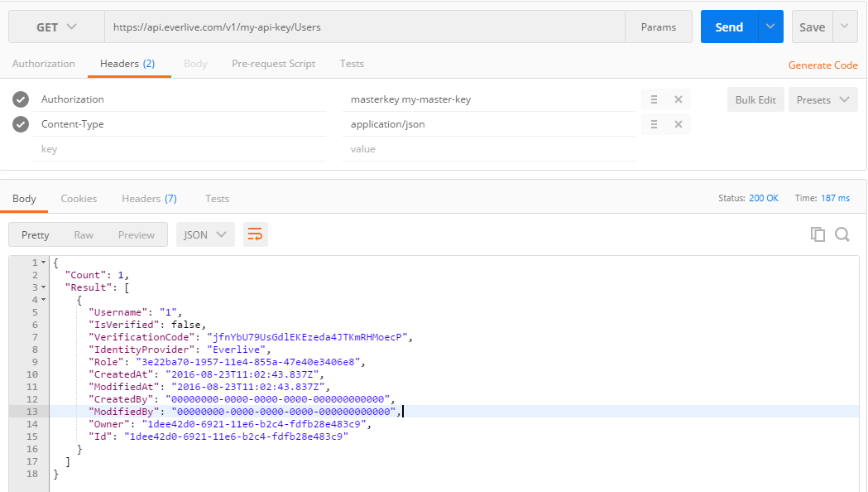Screen dimensions: 868x492
Task: Collapse the Result array fold arrow
Action: coord(43,287)
